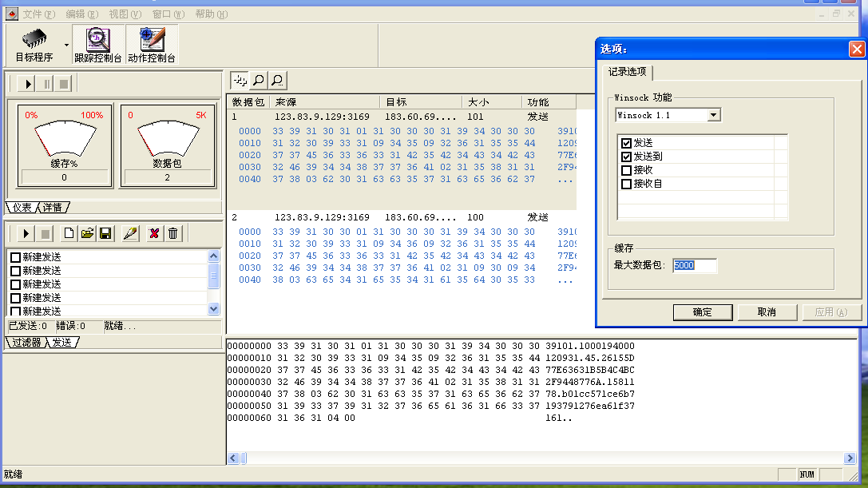Click the 功能 column header
The width and height of the screenshot is (868, 488).
tap(549, 102)
